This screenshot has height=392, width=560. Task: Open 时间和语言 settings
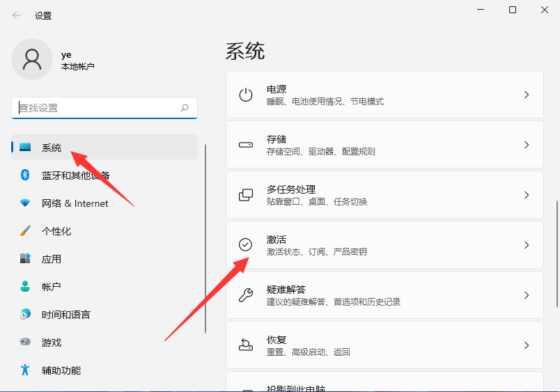click(x=104, y=314)
